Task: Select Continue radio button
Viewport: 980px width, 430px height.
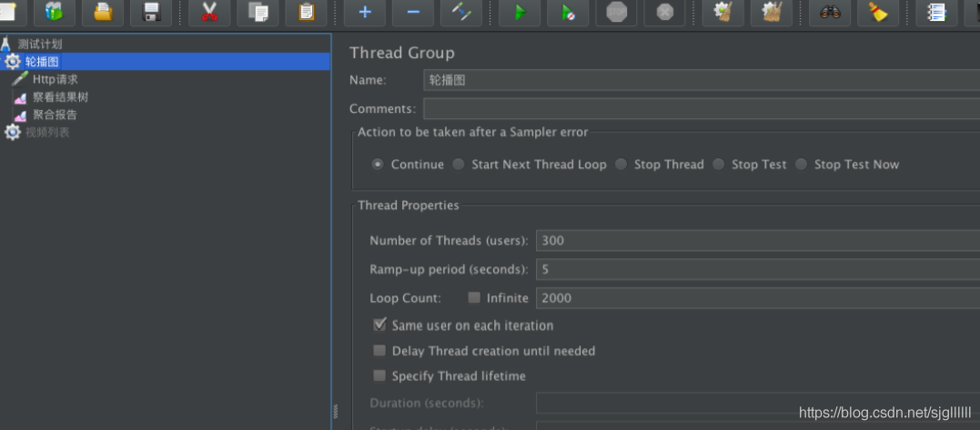Action: [x=378, y=165]
